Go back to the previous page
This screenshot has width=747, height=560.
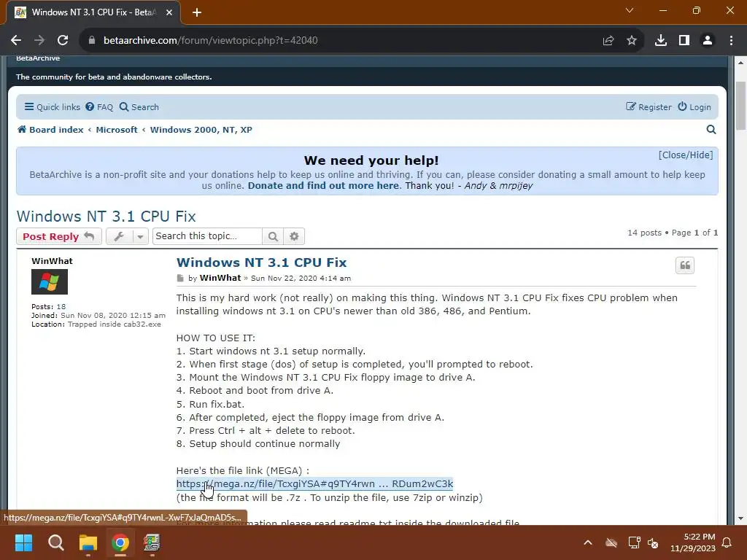(x=16, y=41)
